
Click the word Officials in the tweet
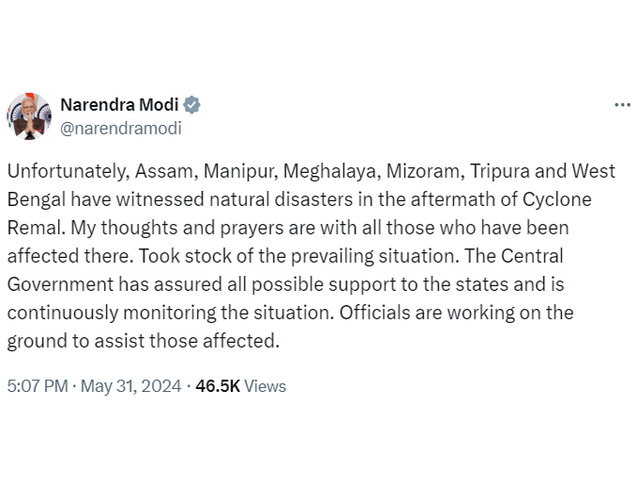tap(375, 313)
